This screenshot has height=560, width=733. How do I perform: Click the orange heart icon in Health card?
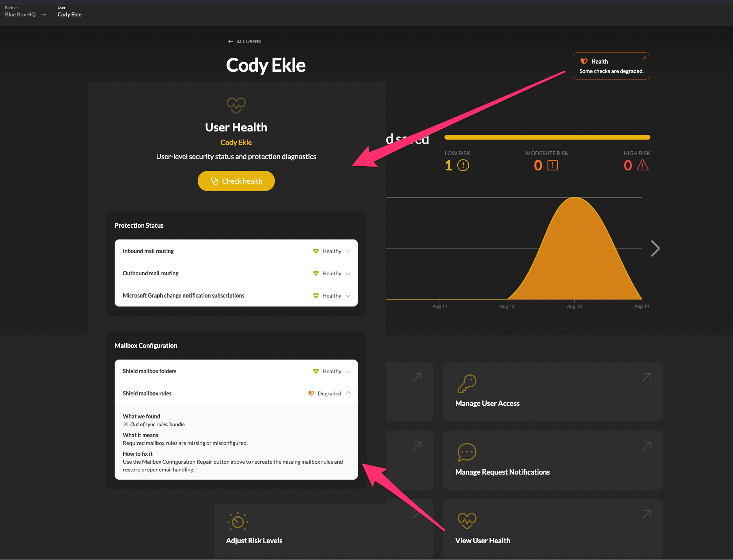point(584,61)
